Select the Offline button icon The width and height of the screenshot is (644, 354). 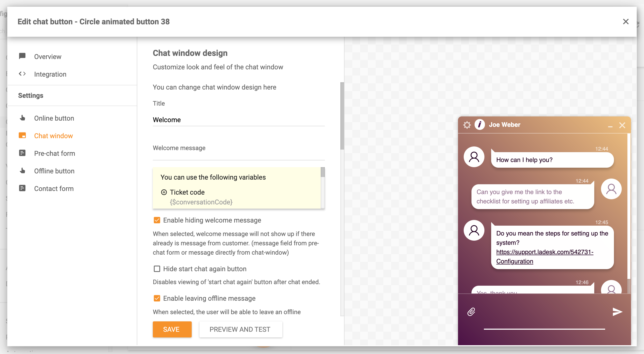(22, 171)
